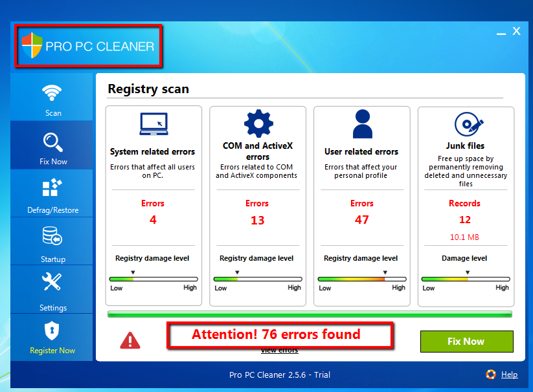Click the 'Pro PC Cleaner 2.5.6 - Trial' footer text
This screenshot has height=392, width=533.
click(279, 375)
